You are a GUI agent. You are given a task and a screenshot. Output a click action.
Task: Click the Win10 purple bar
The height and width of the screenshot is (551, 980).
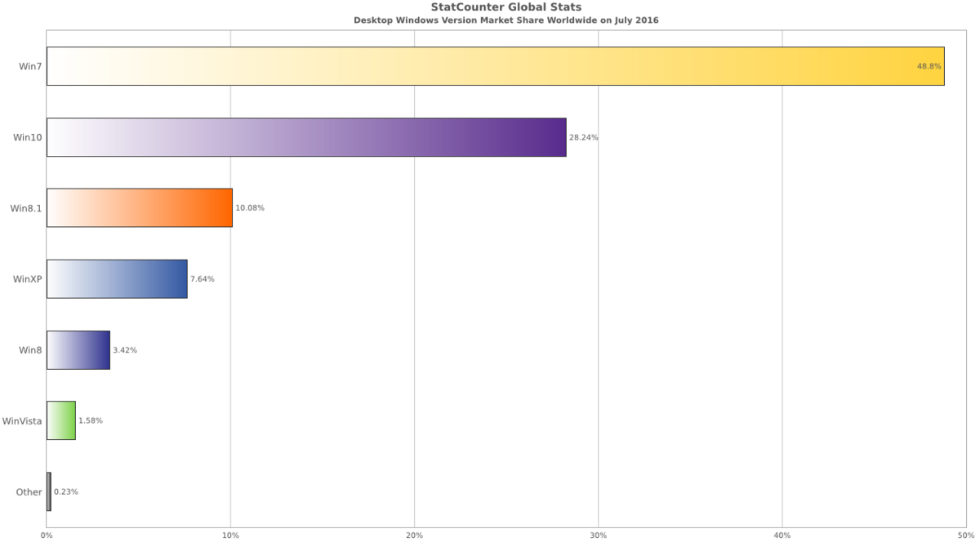(306, 137)
